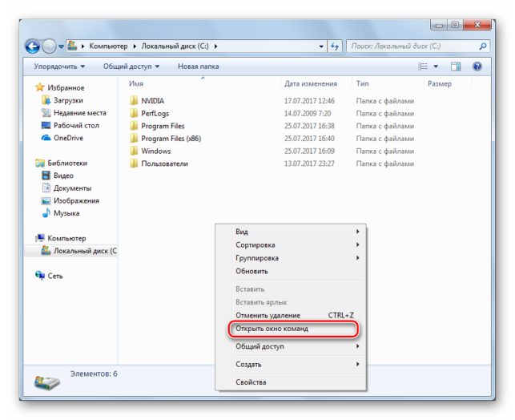Image resolution: width=515 pixels, height=420 pixels.
Task: Open the Упорядочить menu
Action: 59,67
